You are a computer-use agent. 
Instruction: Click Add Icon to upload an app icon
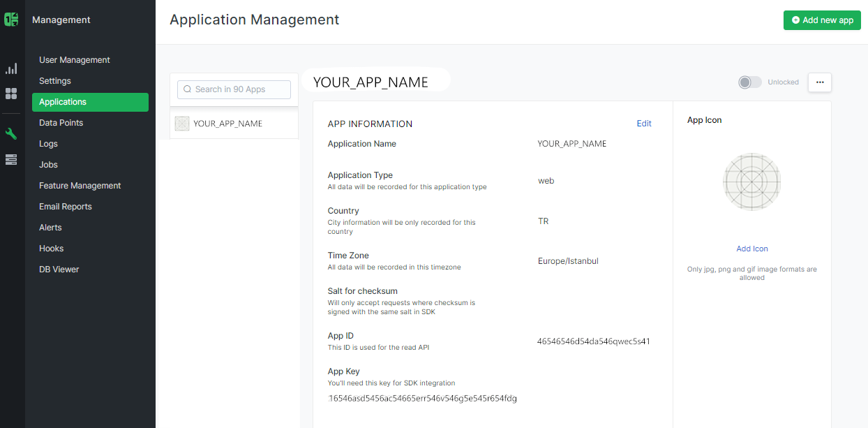(x=751, y=249)
